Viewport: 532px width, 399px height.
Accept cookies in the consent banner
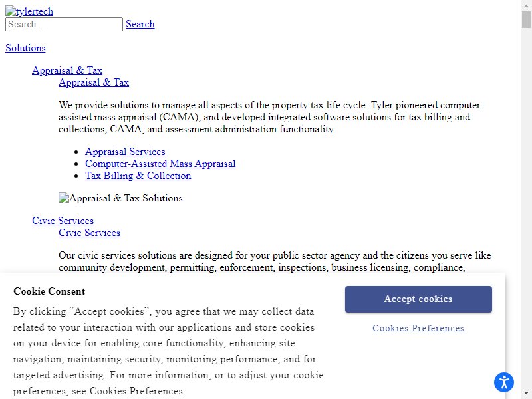(418, 299)
